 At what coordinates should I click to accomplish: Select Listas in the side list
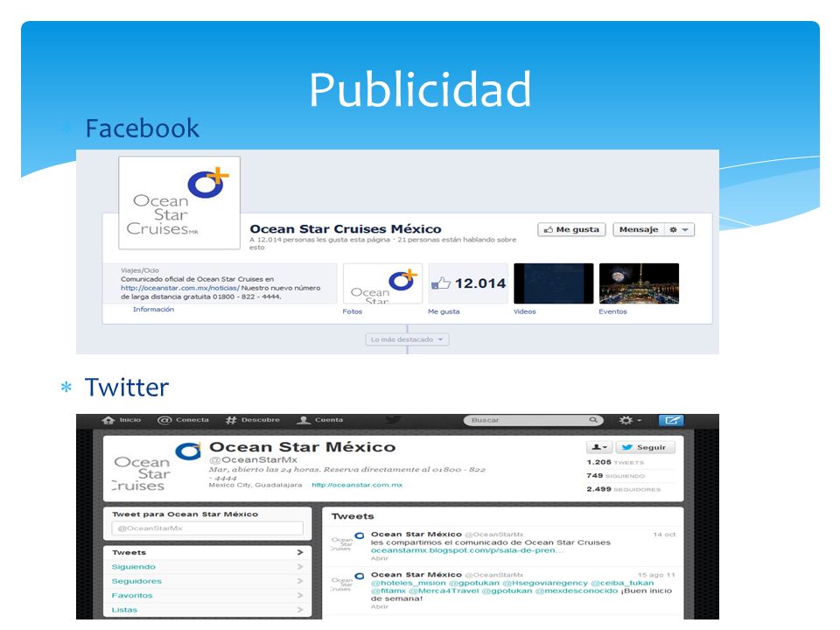(x=207, y=610)
